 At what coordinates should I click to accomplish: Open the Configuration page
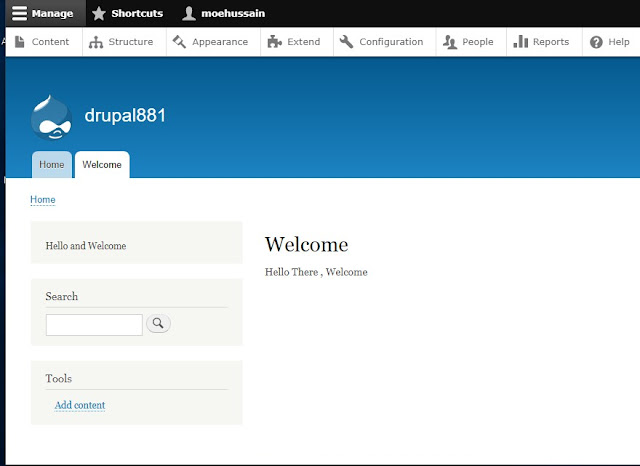(x=384, y=42)
